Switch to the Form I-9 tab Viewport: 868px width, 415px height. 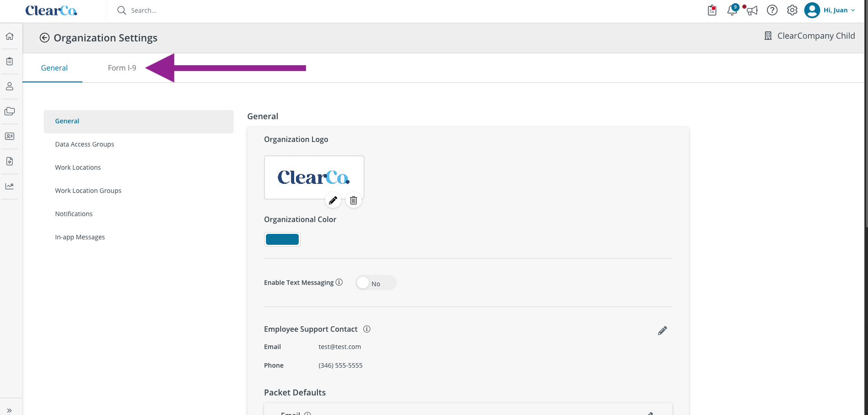click(x=122, y=68)
